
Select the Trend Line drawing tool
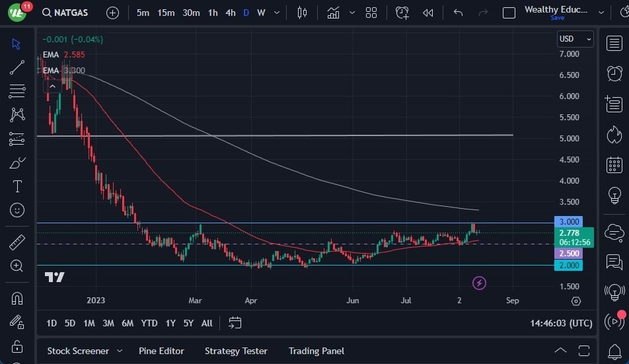click(17, 67)
